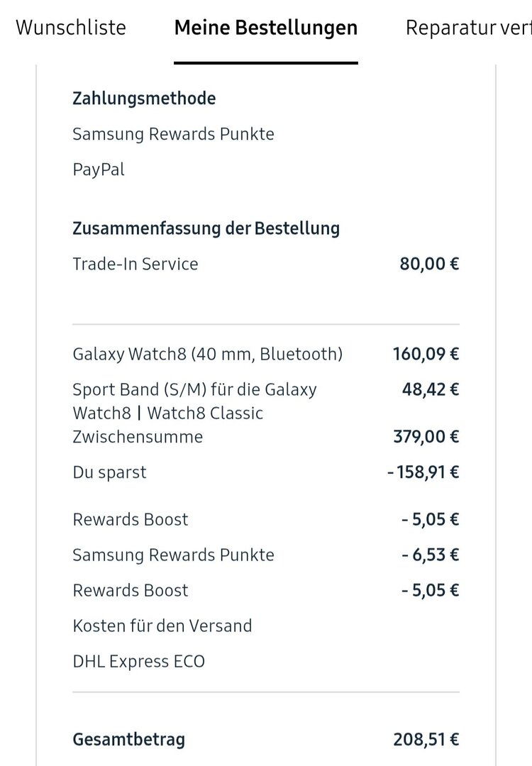This screenshot has width=532, height=766.
Task: Click the 160,09 € watch price
Action: 426,353
